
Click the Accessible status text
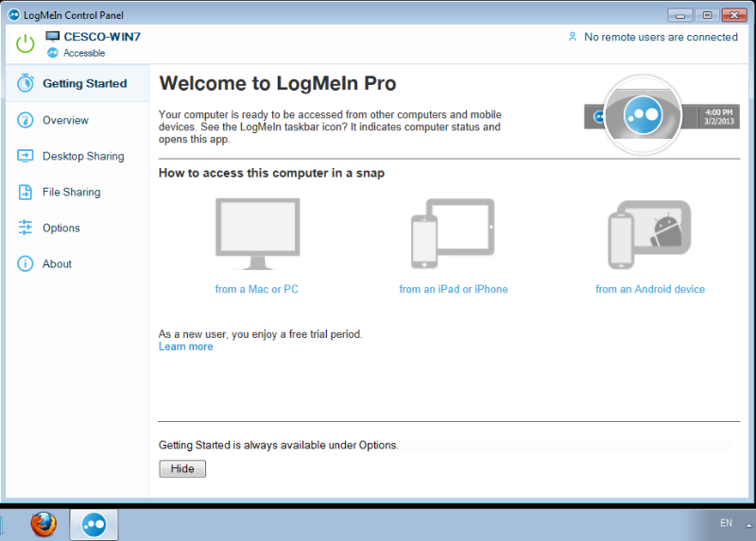[x=84, y=53]
